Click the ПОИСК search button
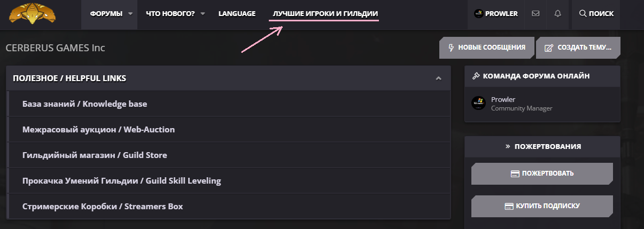The height and width of the screenshot is (229, 644). [596, 14]
